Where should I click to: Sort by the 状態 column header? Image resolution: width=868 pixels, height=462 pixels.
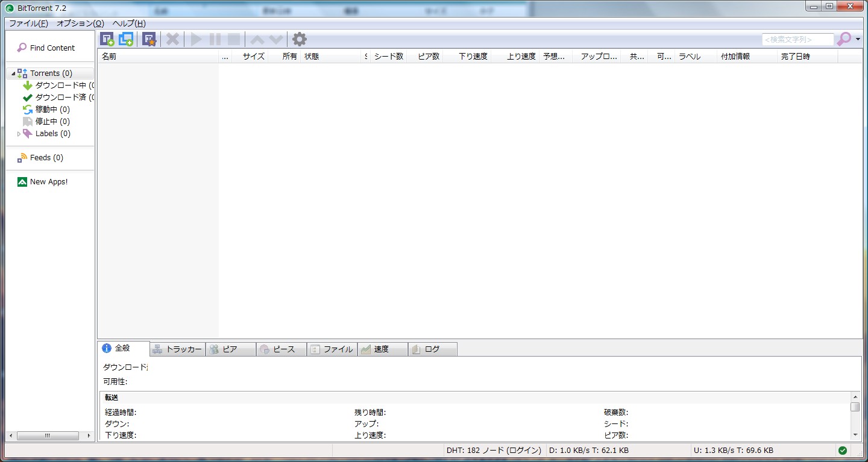tap(332, 57)
